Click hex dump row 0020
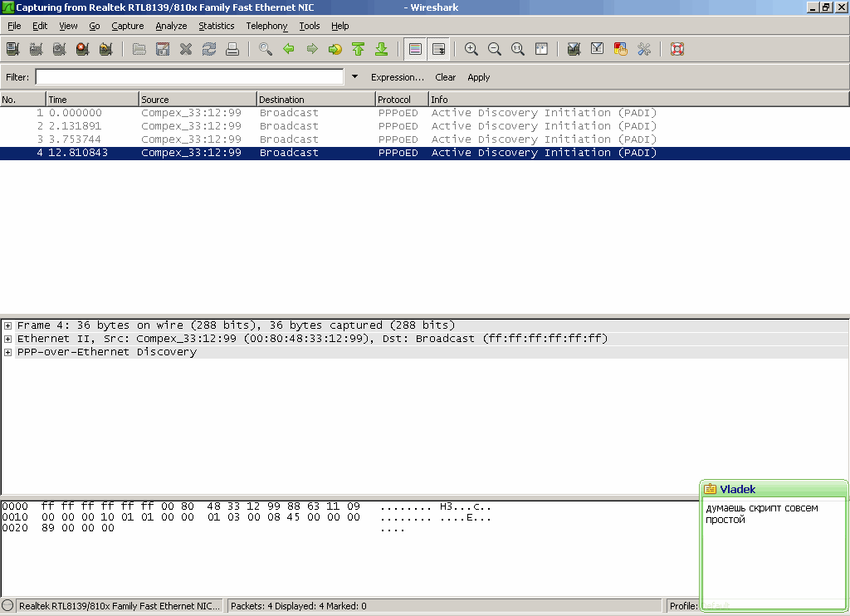850x616 pixels. (203, 528)
